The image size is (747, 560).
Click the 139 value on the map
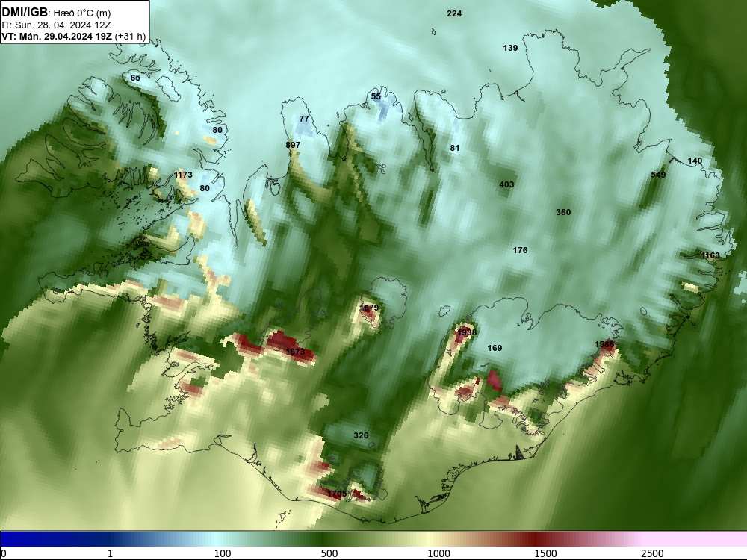tap(510, 48)
